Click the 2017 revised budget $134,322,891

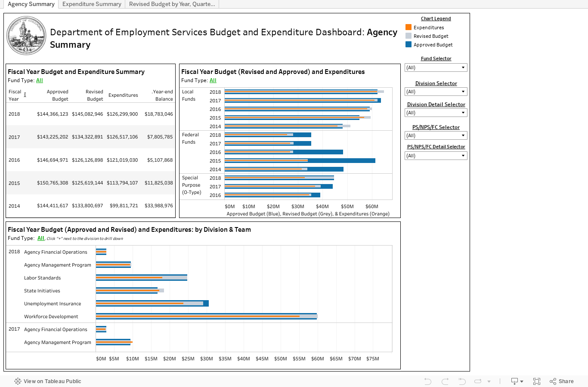87,137
